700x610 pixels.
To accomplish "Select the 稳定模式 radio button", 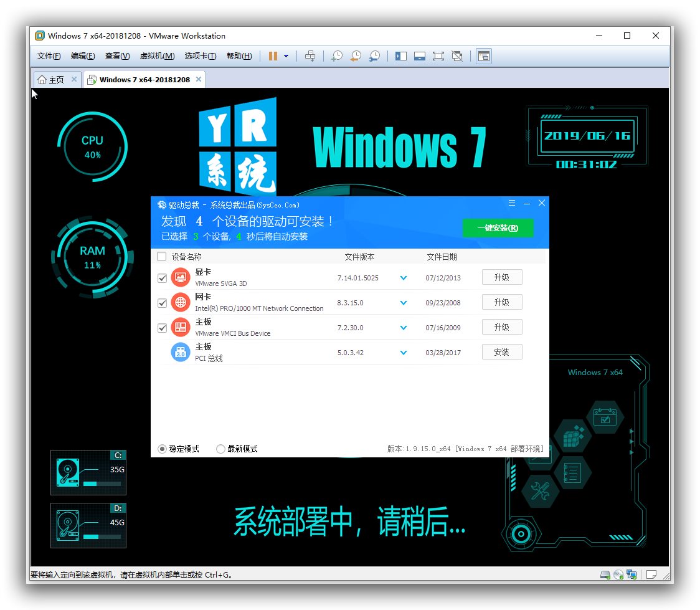I will (162, 449).
